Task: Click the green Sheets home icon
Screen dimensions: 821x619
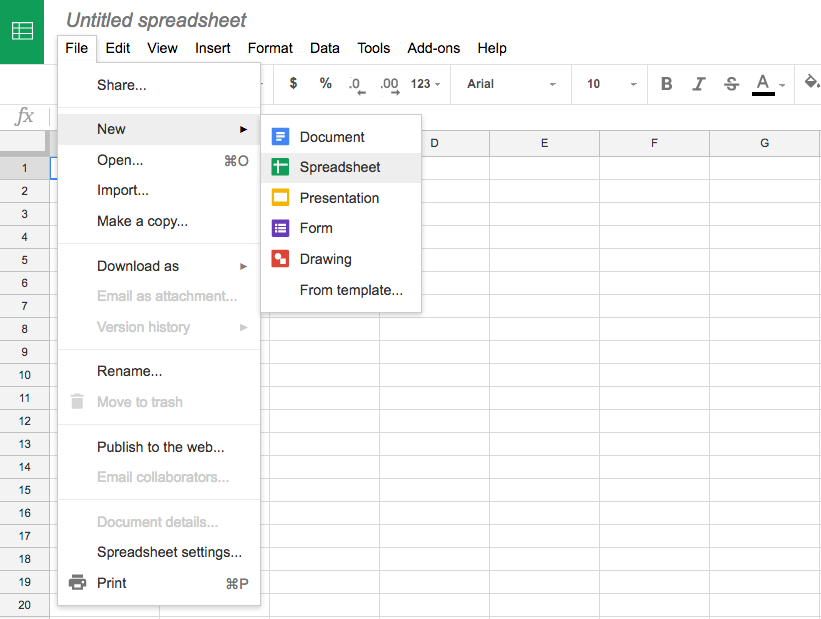Action: pos(22,32)
